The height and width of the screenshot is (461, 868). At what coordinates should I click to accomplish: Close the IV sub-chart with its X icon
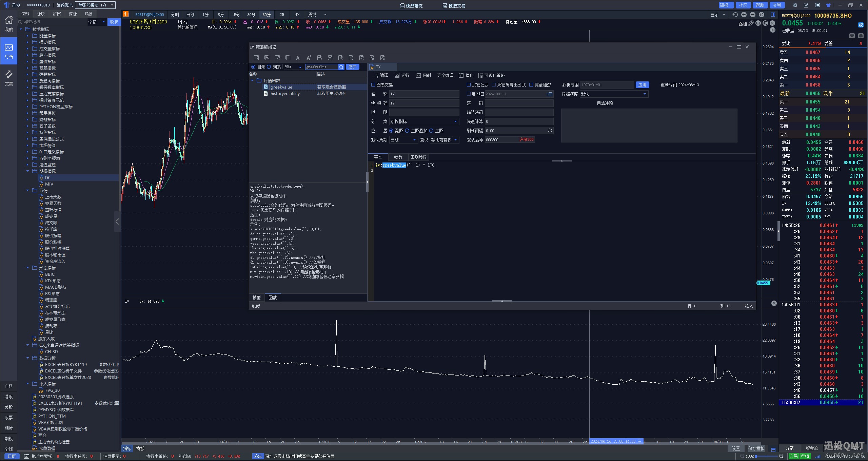(x=774, y=303)
